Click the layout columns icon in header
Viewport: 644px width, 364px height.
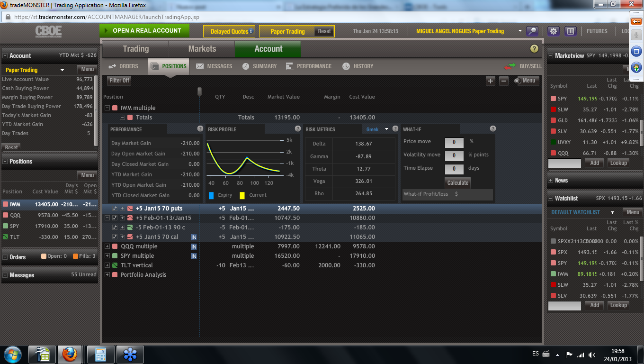coord(570,31)
